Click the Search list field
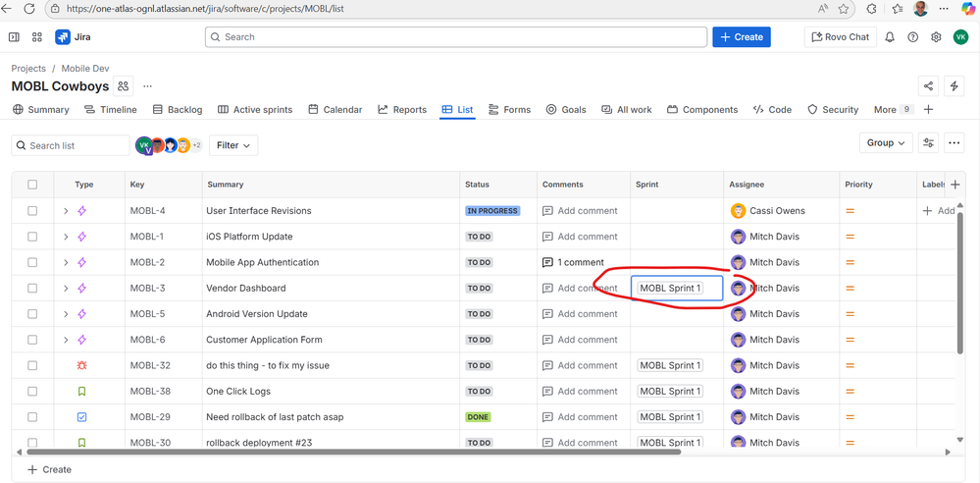This screenshot has width=980, height=483. (x=71, y=145)
